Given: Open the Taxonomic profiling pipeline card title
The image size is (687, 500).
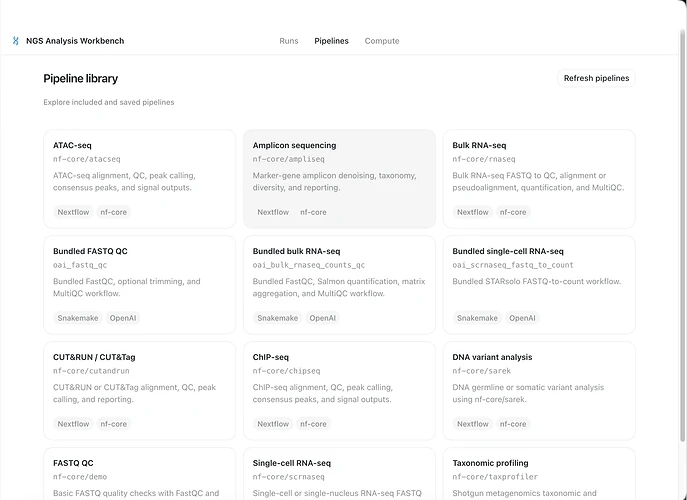Looking at the screenshot, I should pyautogui.click(x=490, y=463).
